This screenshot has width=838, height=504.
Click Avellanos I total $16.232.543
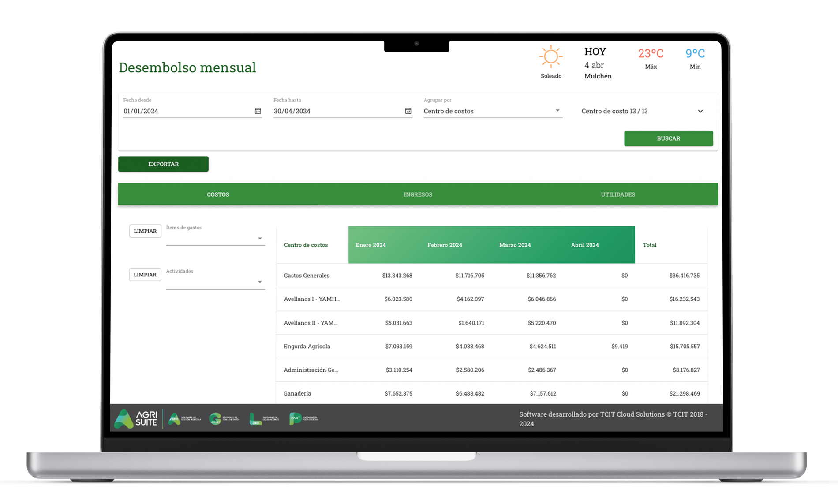point(684,299)
